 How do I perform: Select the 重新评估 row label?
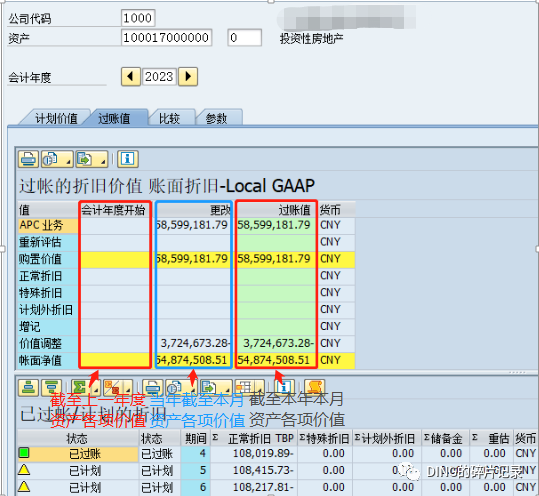(x=48, y=242)
